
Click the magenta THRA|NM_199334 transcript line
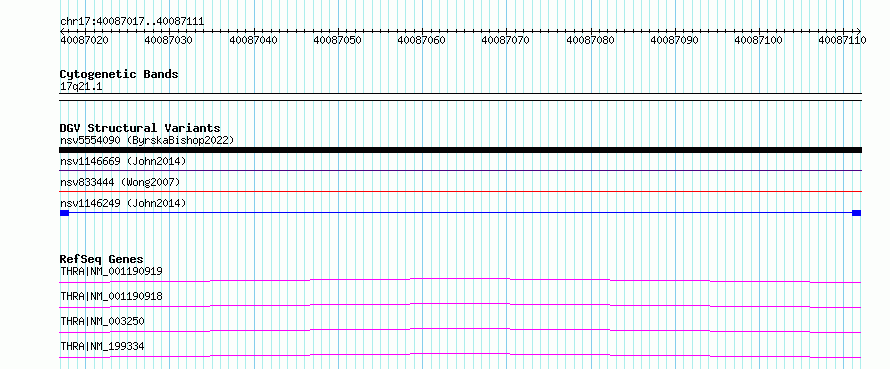click(x=460, y=355)
